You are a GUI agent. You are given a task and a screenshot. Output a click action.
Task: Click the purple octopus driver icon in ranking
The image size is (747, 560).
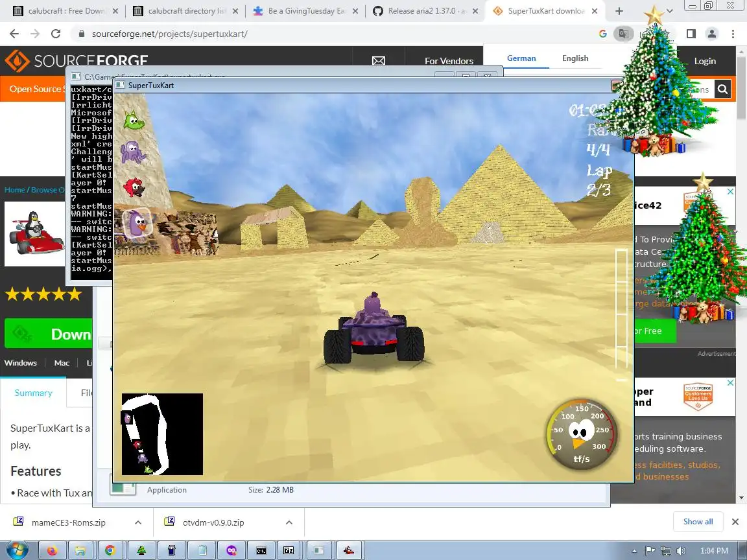133,152
